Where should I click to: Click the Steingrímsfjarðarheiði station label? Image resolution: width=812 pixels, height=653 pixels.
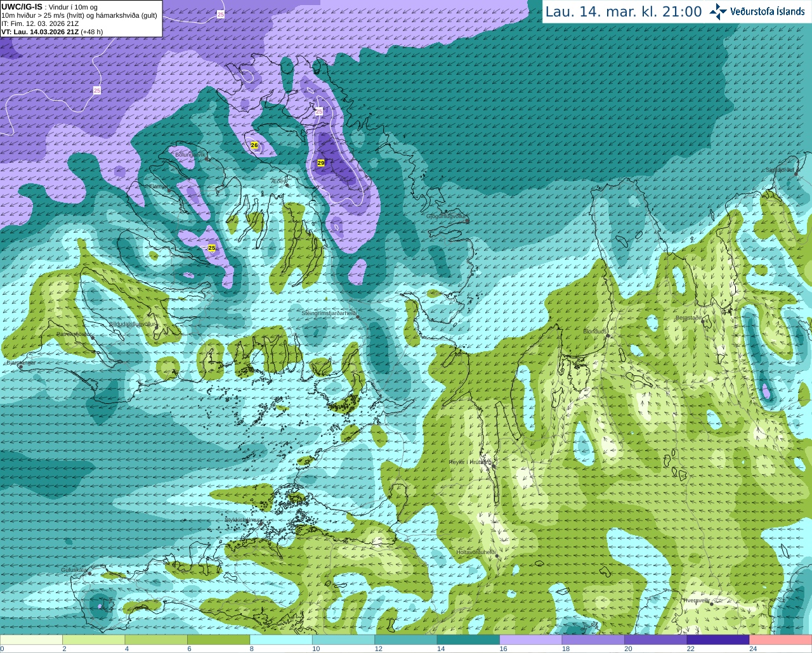[329, 313]
